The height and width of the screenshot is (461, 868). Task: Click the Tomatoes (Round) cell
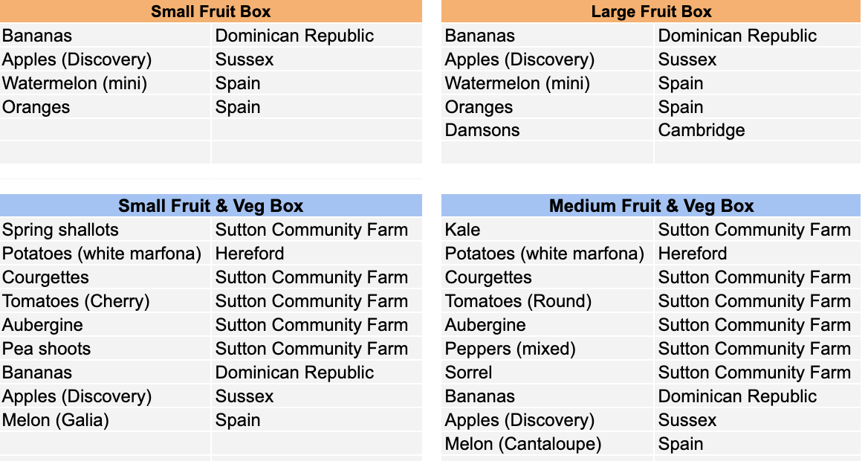548,301
